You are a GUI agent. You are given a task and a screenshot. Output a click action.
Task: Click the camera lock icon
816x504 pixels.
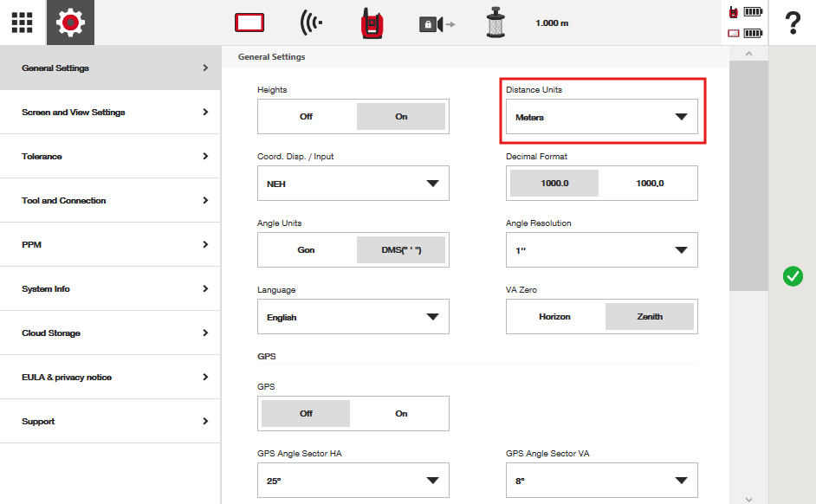point(436,24)
